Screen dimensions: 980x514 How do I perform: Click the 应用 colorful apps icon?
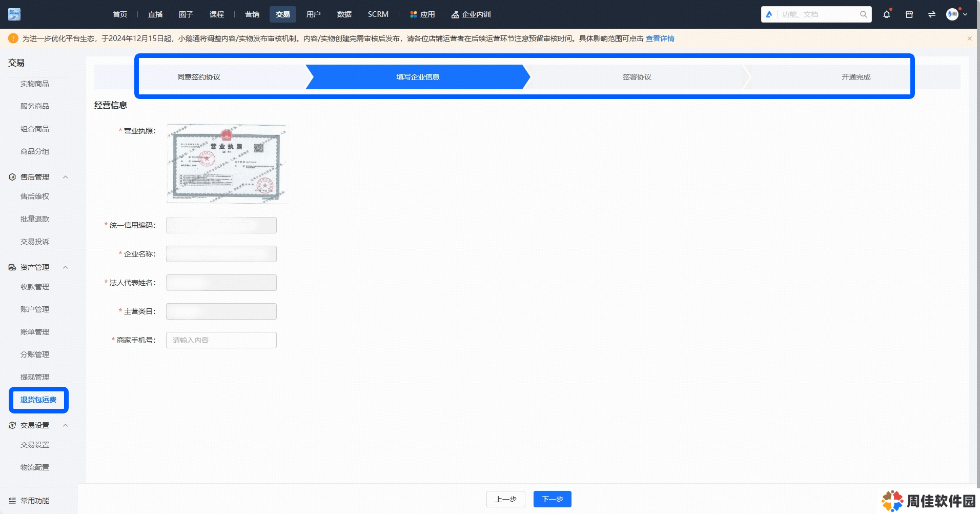tap(414, 14)
